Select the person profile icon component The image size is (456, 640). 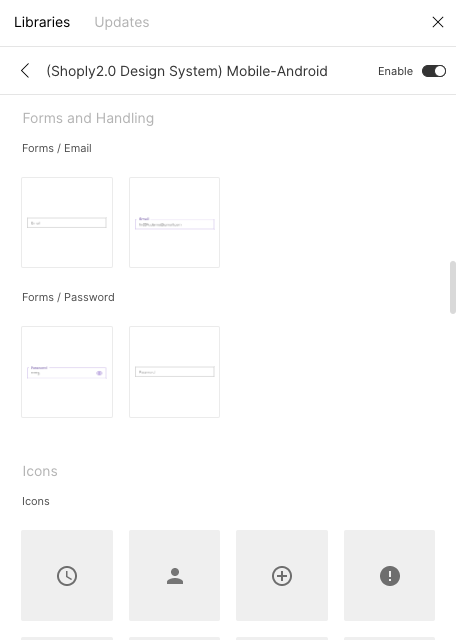(x=174, y=576)
